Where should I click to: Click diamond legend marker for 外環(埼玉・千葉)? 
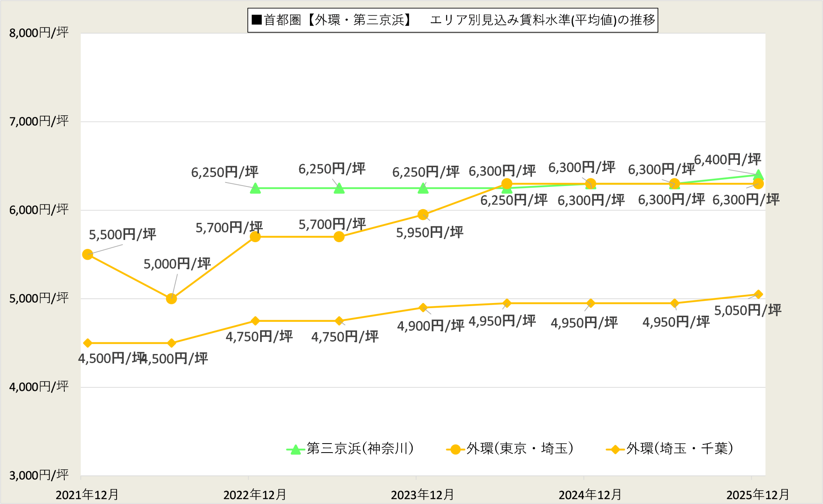point(615,449)
